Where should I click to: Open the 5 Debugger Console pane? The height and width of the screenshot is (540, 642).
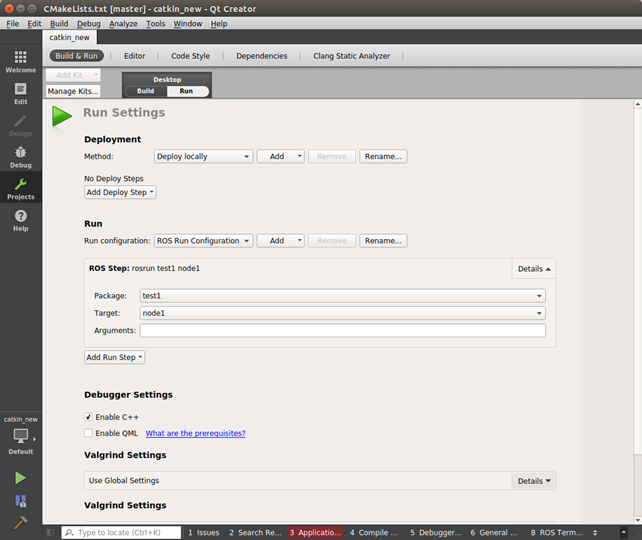point(436,532)
